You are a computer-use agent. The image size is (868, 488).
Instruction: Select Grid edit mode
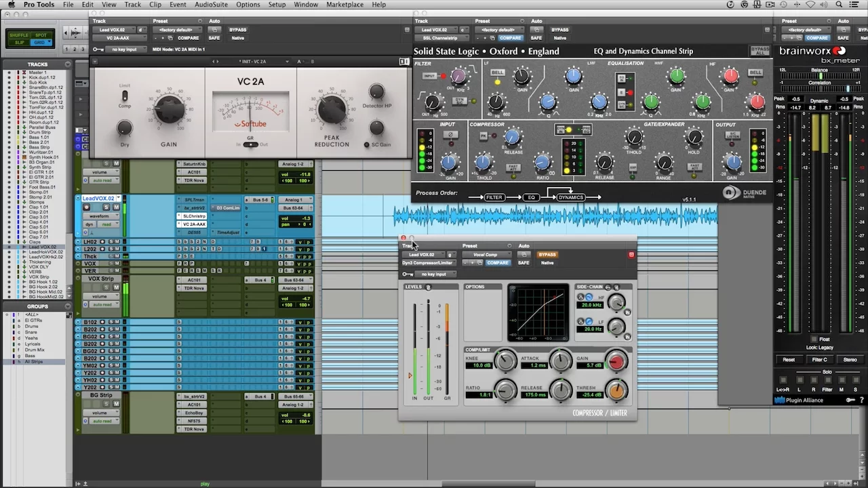tap(41, 42)
